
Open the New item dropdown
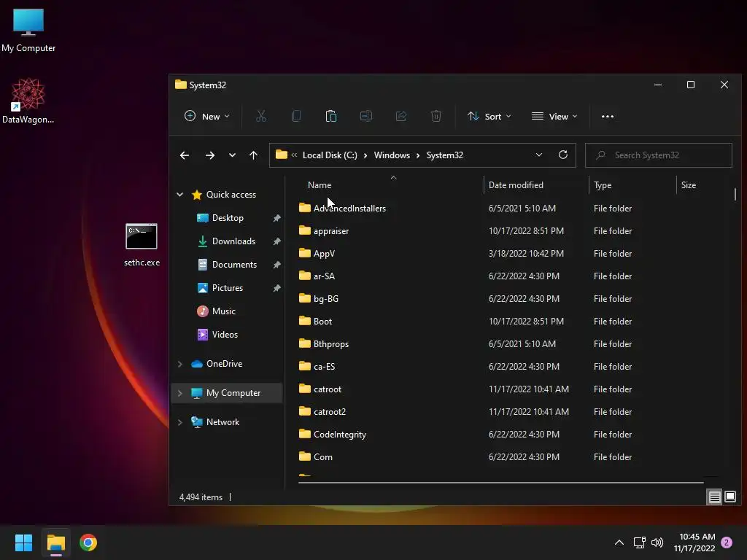point(206,116)
